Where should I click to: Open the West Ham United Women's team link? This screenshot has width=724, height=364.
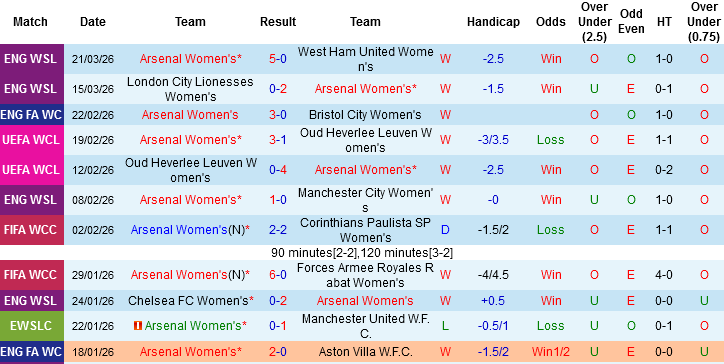point(365,59)
